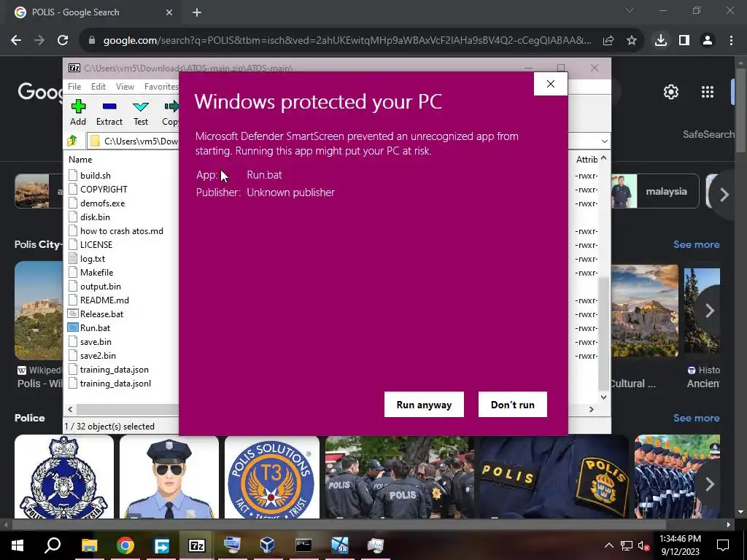Select Release.bat in the file list
747x560 pixels.
point(101,314)
